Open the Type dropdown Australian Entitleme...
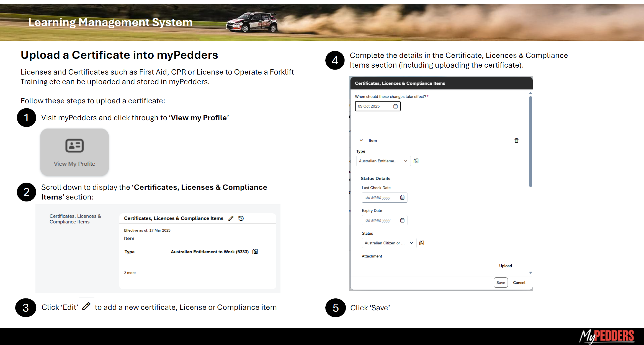This screenshot has height=345, width=644. 383,161
